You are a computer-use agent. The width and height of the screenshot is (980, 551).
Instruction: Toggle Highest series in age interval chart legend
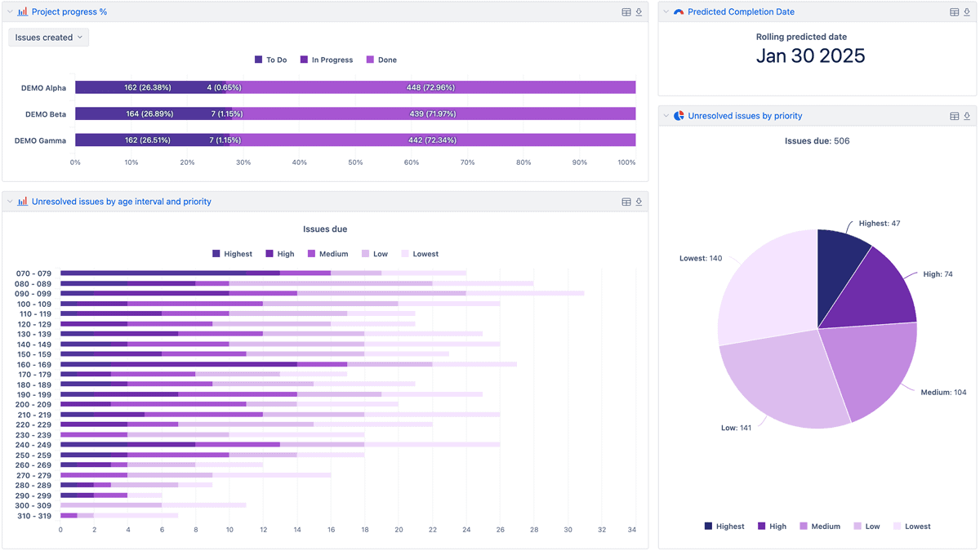(x=232, y=254)
